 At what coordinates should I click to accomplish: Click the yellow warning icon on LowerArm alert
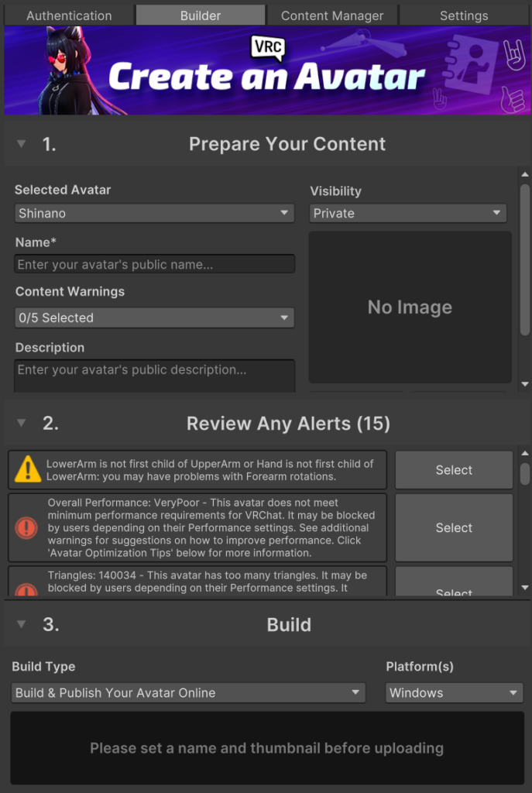[x=28, y=469]
